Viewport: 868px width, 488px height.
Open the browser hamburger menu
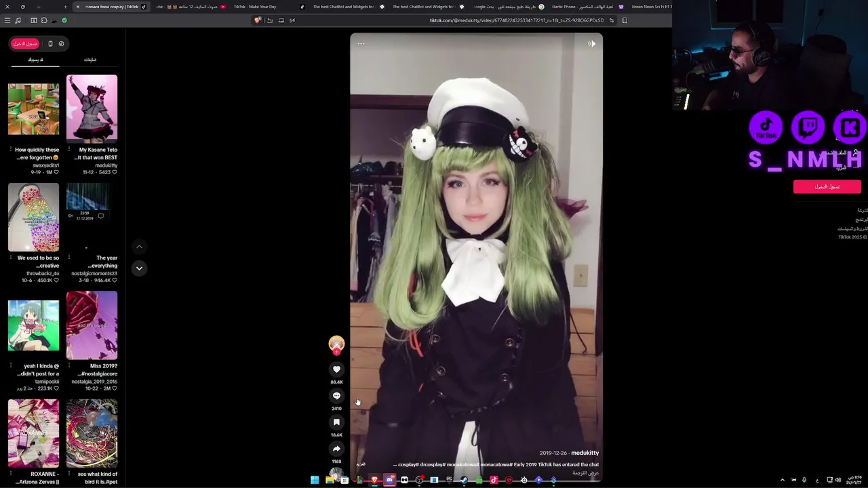click(x=7, y=20)
